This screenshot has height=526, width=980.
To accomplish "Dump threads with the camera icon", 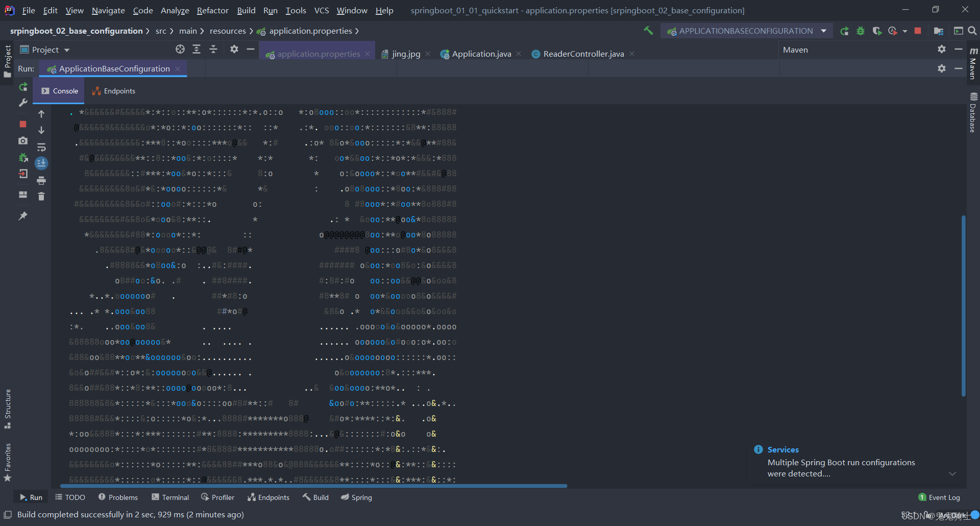I will tap(23, 140).
